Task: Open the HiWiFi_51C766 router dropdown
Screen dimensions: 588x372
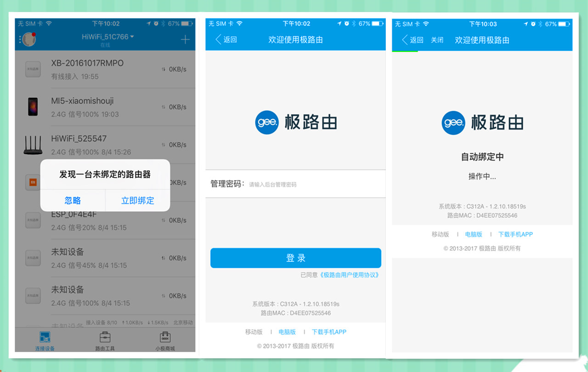Action: click(108, 37)
